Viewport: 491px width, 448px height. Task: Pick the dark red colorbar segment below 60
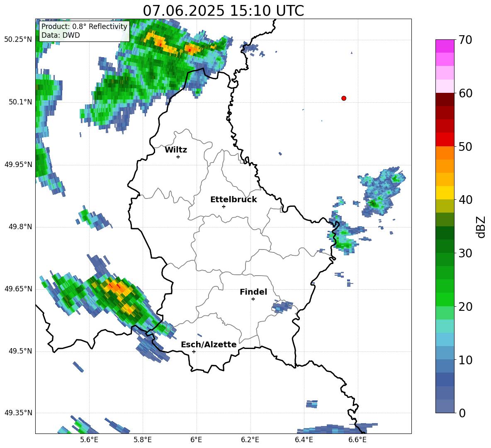click(445, 99)
